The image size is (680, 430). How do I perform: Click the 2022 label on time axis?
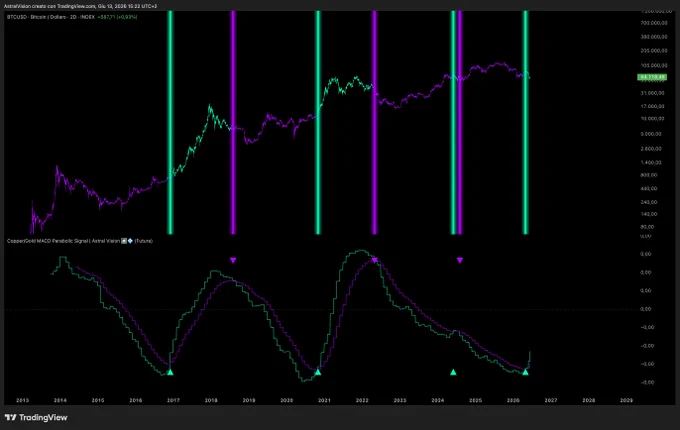coord(362,400)
